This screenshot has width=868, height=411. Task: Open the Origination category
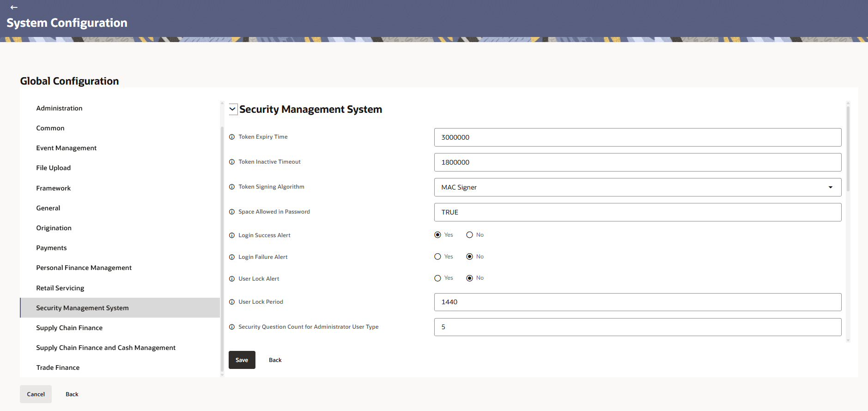tap(120, 228)
